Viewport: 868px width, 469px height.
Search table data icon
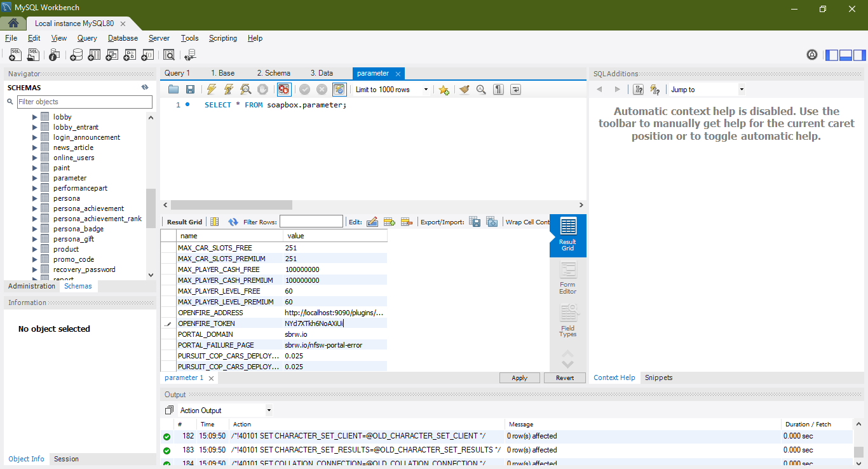(x=168, y=55)
